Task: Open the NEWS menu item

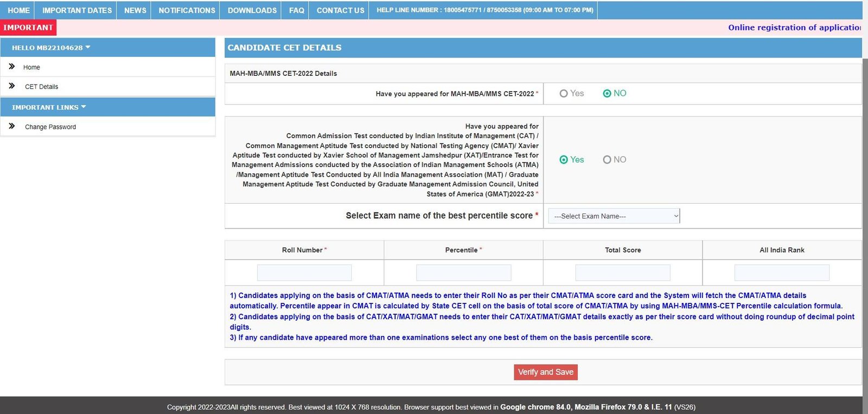Action: pos(135,10)
